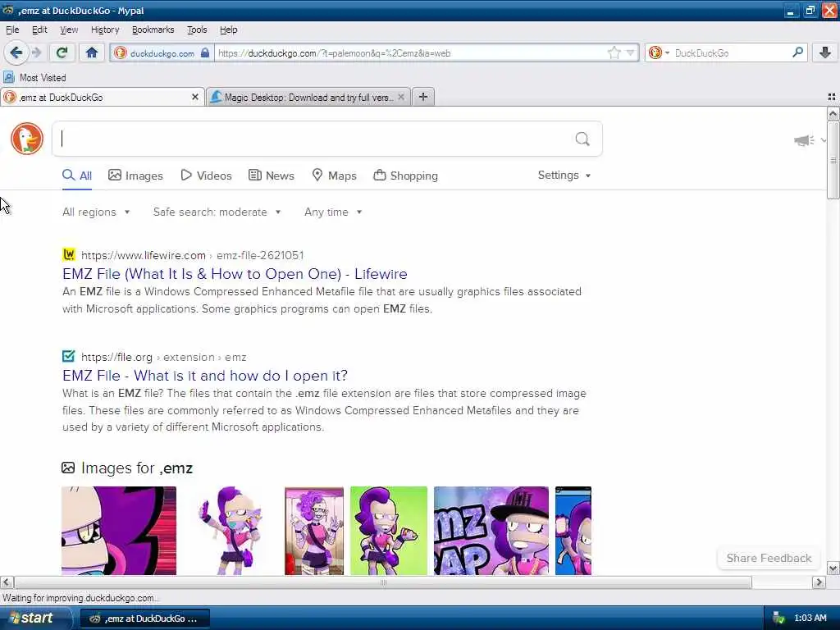The image size is (840, 630).
Task: Click the megaphone icon at top right
Action: 804,140
